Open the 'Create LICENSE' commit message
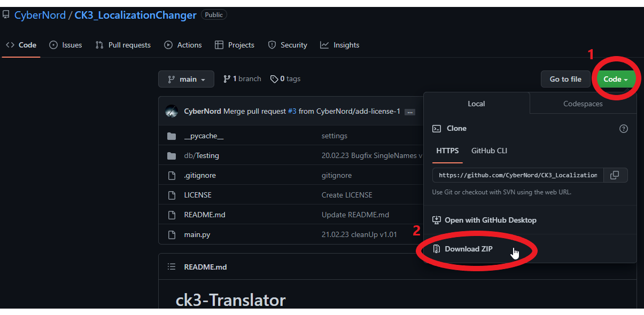644x315 pixels. tap(347, 195)
